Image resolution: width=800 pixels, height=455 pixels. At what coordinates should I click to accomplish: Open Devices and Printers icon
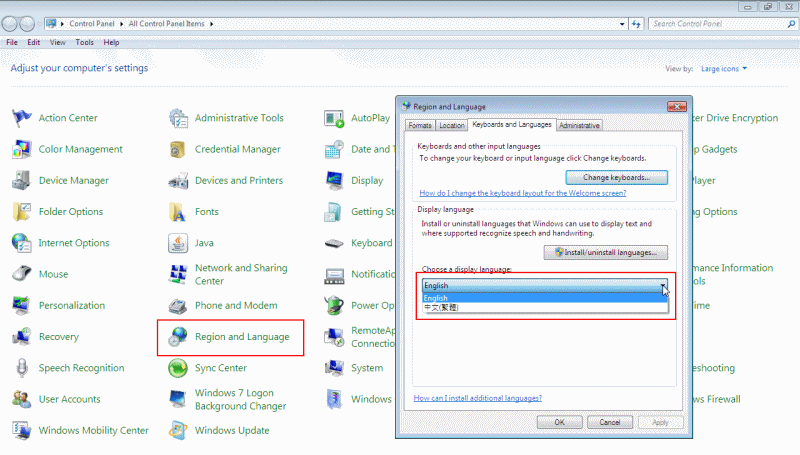point(178,181)
